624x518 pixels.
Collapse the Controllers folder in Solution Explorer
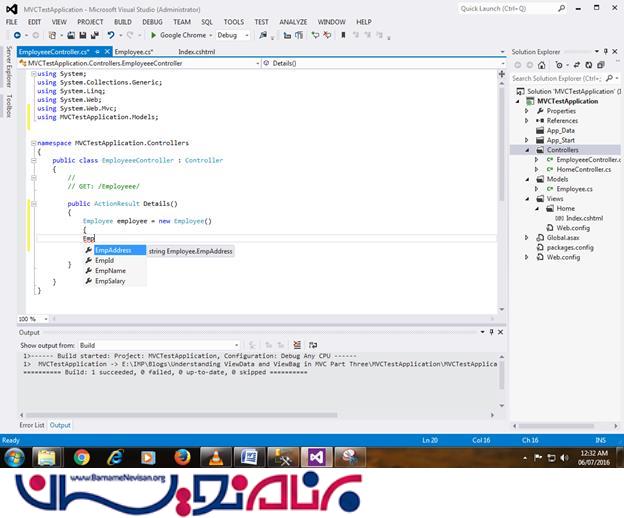tap(527, 150)
